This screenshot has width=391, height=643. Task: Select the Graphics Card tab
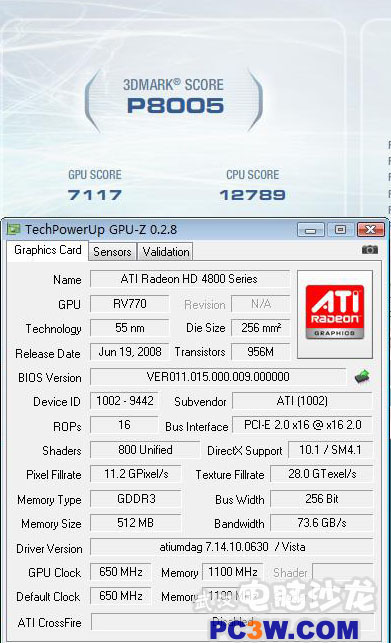coord(48,250)
